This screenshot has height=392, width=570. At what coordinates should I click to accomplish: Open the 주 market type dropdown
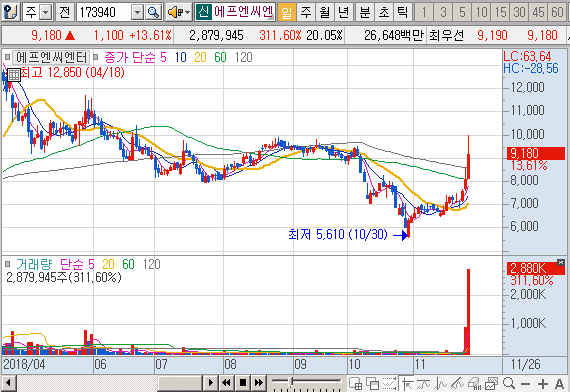[45, 13]
